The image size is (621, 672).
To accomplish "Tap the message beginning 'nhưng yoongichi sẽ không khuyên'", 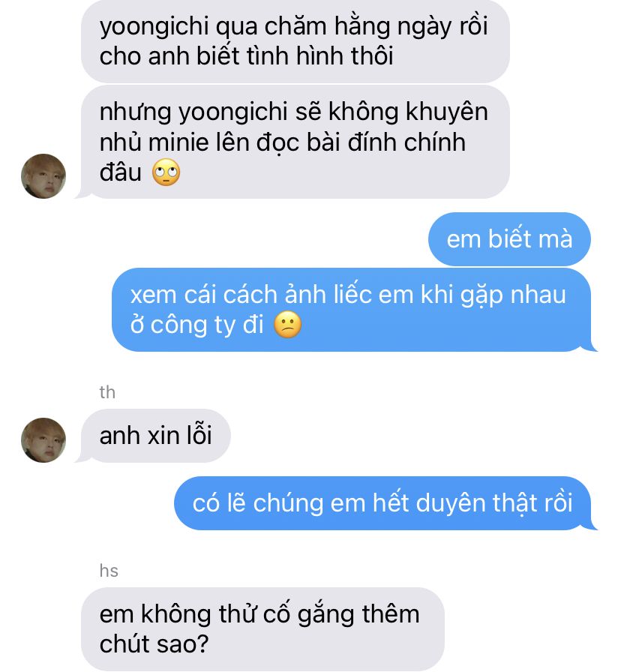I will click(x=295, y=142).
